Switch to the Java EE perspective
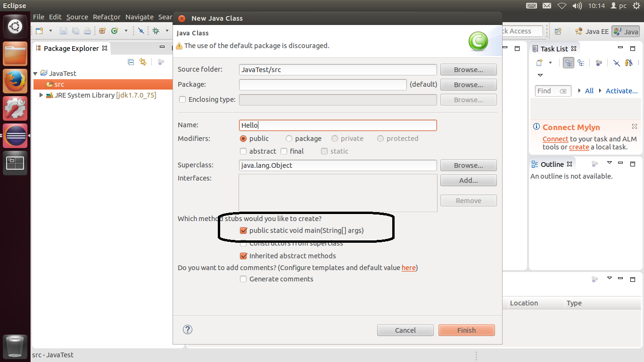 [x=592, y=32]
